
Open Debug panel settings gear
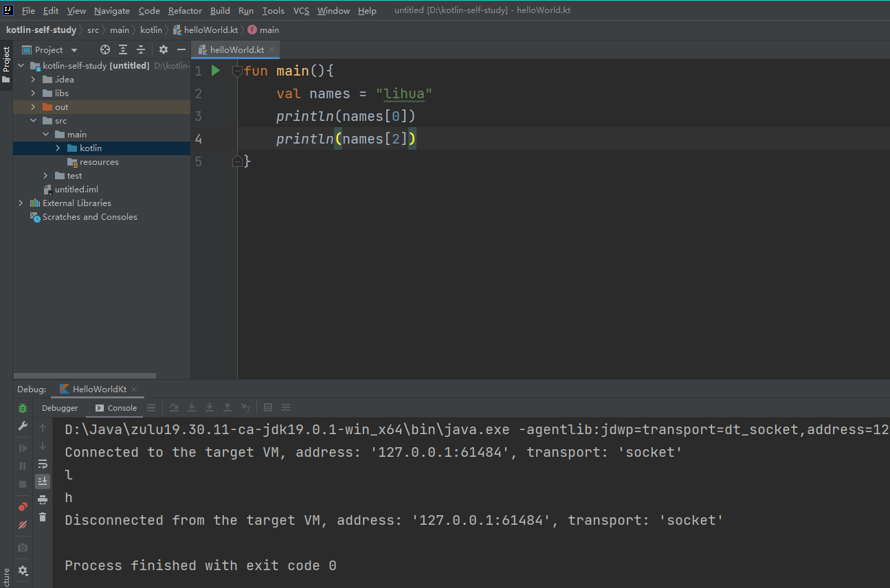coord(23,570)
